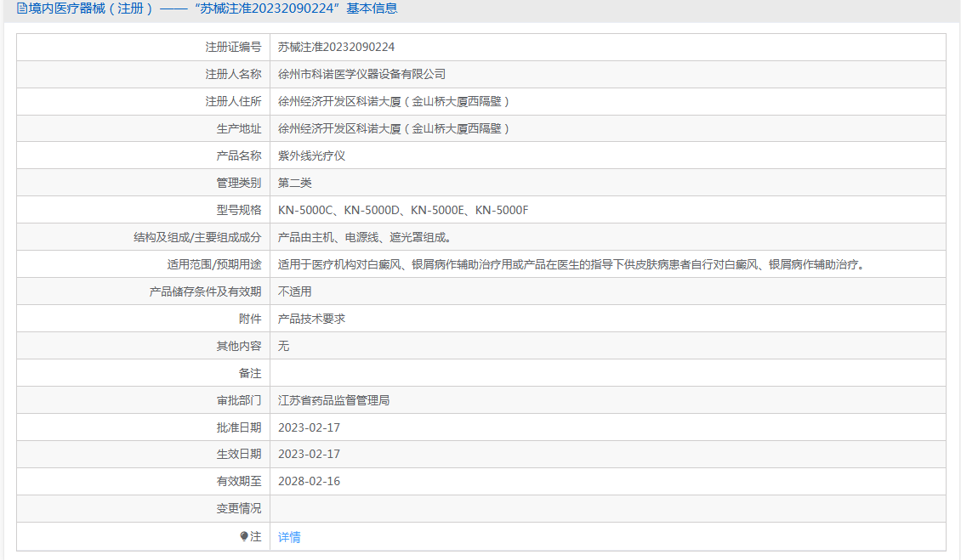Click the 变更情况 label
The width and height of the screenshot is (961, 560).
(238, 508)
